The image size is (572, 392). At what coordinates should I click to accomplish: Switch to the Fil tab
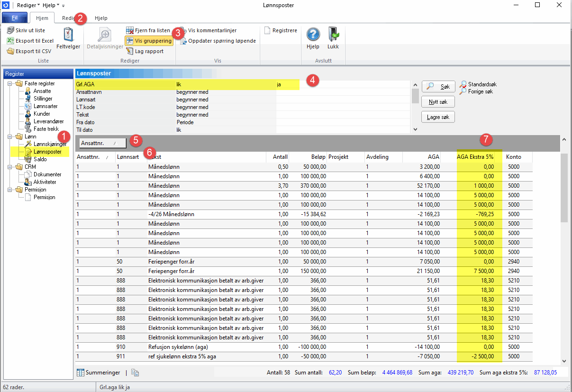click(x=15, y=18)
